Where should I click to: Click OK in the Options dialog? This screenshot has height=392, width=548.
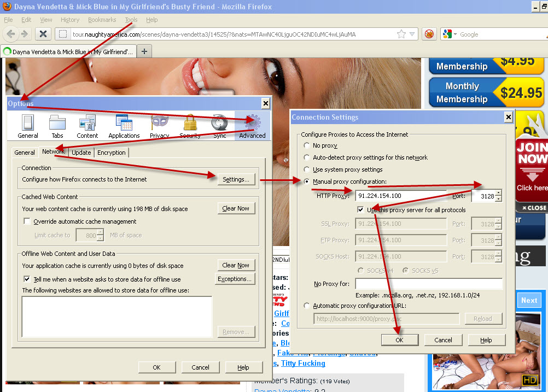point(156,367)
